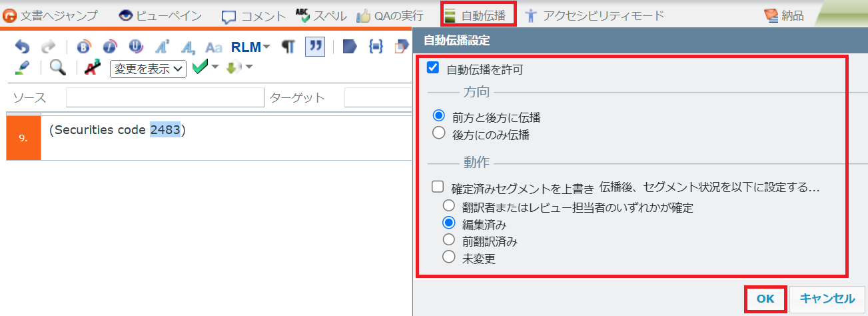The height and width of the screenshot is (316, 868).
Task: Toggle the paragraph mark (¶) icon
Action: [x=288, y=47]
